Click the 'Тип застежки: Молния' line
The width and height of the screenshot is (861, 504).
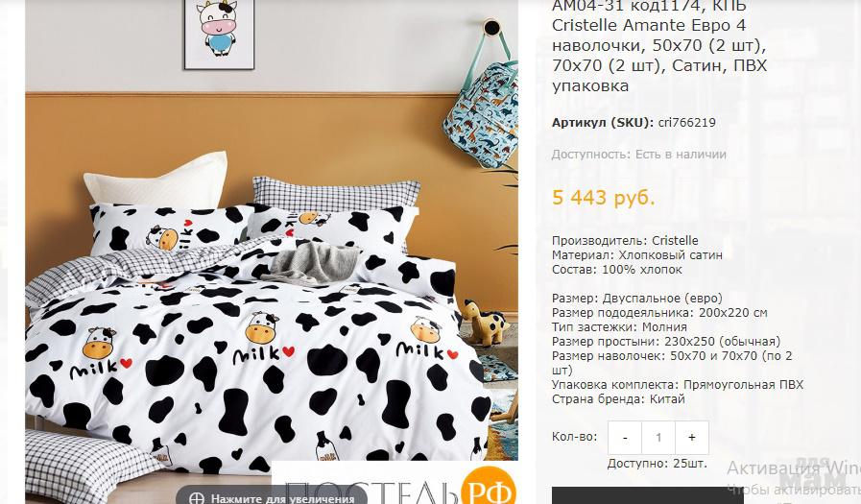click(x=619, y=326)
